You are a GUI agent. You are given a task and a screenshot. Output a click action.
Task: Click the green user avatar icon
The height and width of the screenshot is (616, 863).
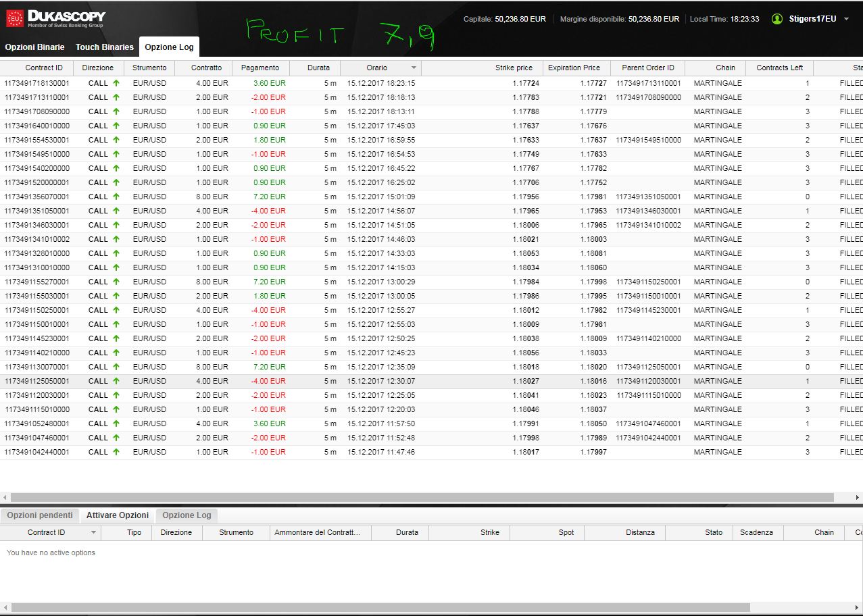(x=777, y=19)
